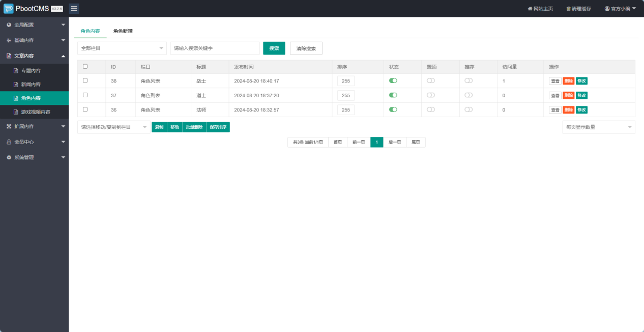Open the 官方小编 account dropdown arrow
Screen dimensions: 644x332
click(634, 8)
